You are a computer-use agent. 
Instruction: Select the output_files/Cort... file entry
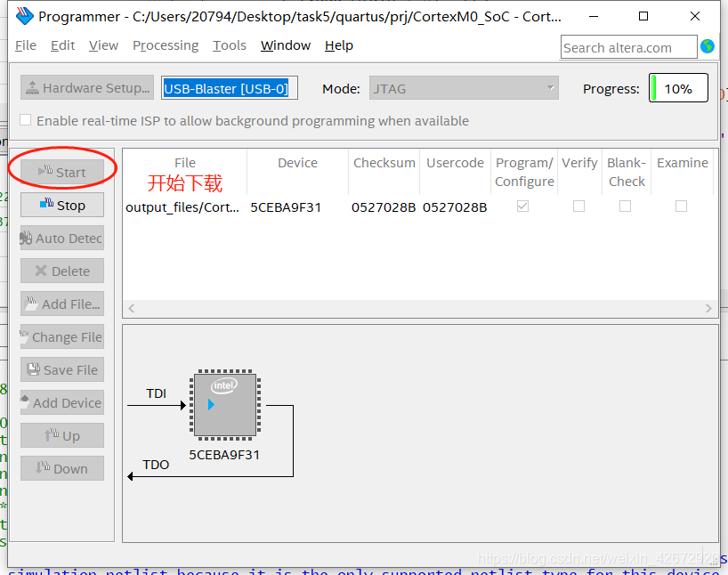tap(182, 207)
